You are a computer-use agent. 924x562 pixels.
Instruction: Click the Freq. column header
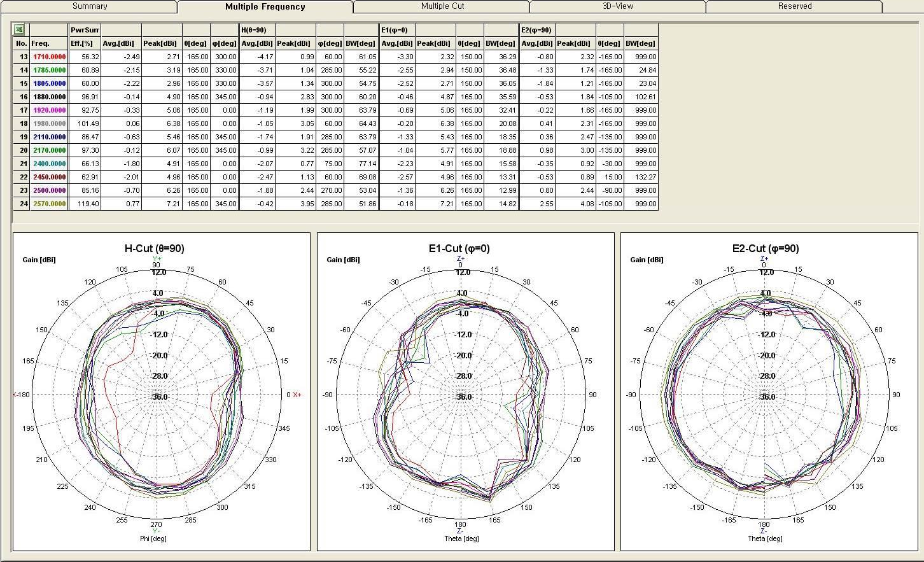click(x=49, y=43)
